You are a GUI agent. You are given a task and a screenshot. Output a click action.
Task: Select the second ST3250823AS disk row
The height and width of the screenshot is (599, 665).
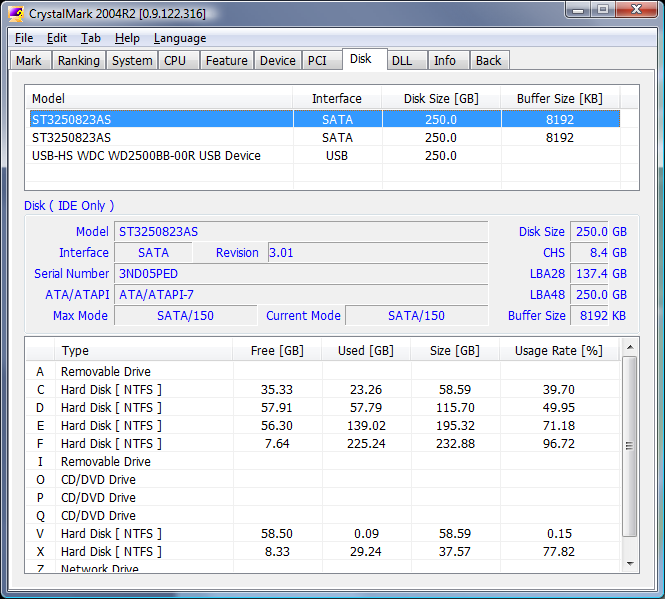[x=325, y=137]
